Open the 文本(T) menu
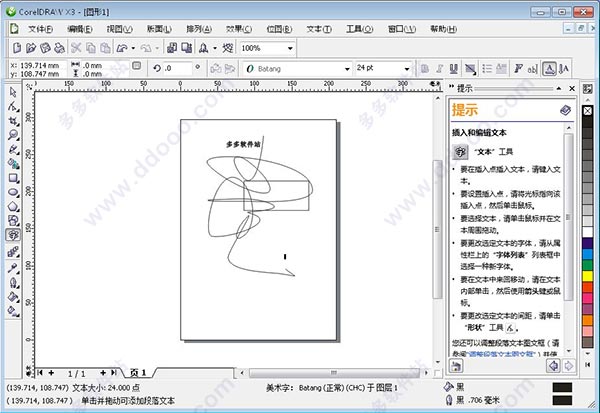 click(319, 29)
